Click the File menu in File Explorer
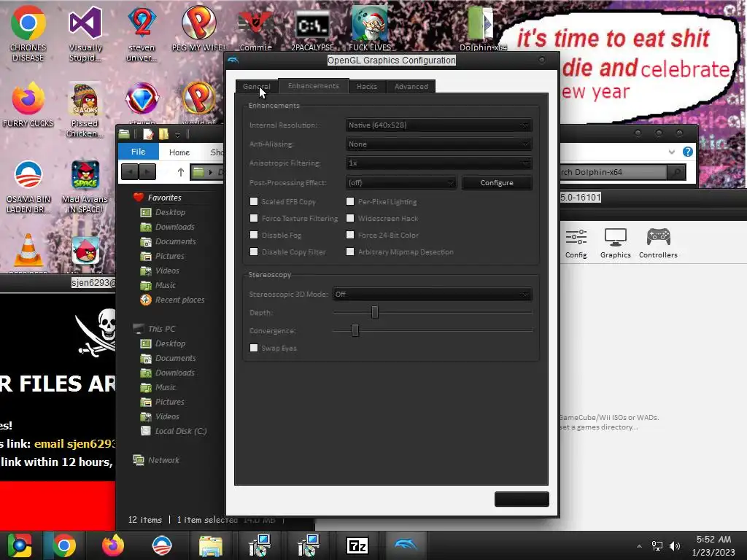The height and width of the screenshot is (560, 747). pos(138,152)
